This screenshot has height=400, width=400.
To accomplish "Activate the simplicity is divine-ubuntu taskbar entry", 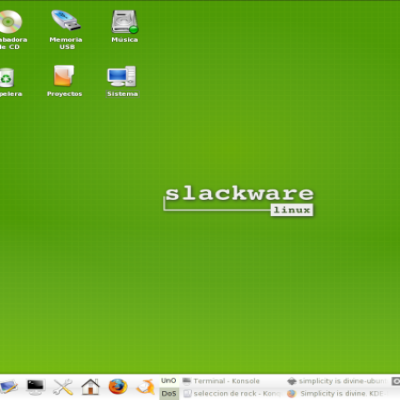I will click(337, 381).
